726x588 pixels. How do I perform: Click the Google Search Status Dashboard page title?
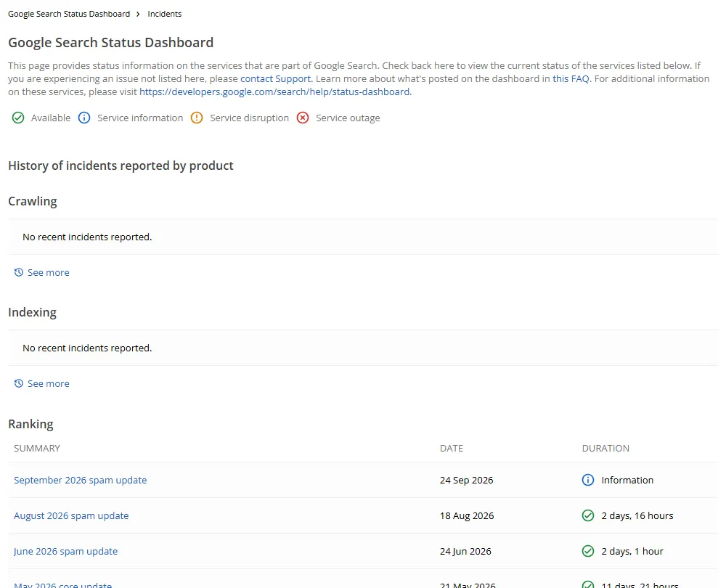[x=110, y=43]
